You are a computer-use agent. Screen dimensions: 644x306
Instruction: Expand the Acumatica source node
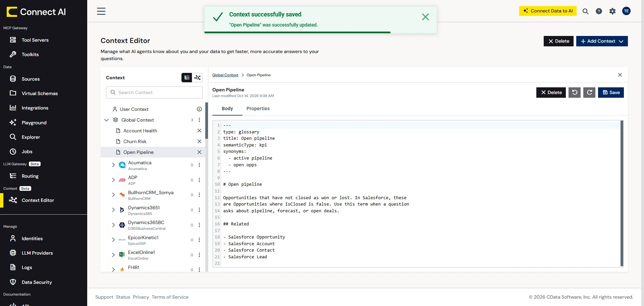point(113,165)
